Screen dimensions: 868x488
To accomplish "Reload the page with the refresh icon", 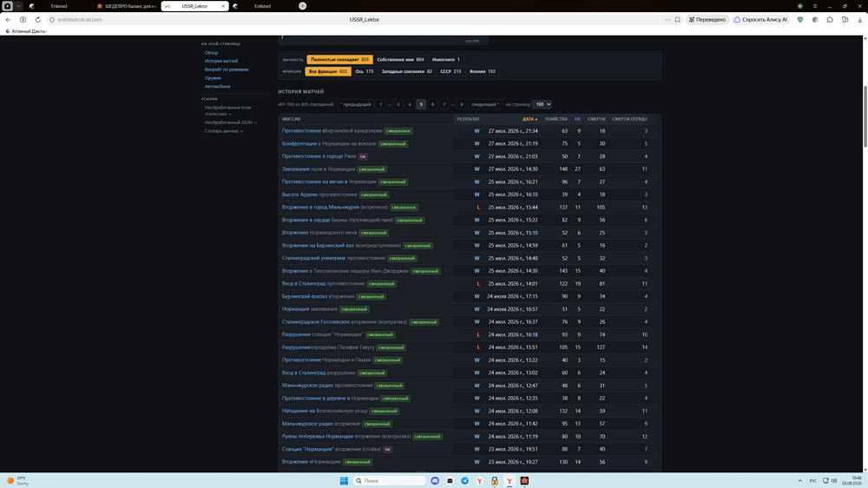I will click(37, 19).
